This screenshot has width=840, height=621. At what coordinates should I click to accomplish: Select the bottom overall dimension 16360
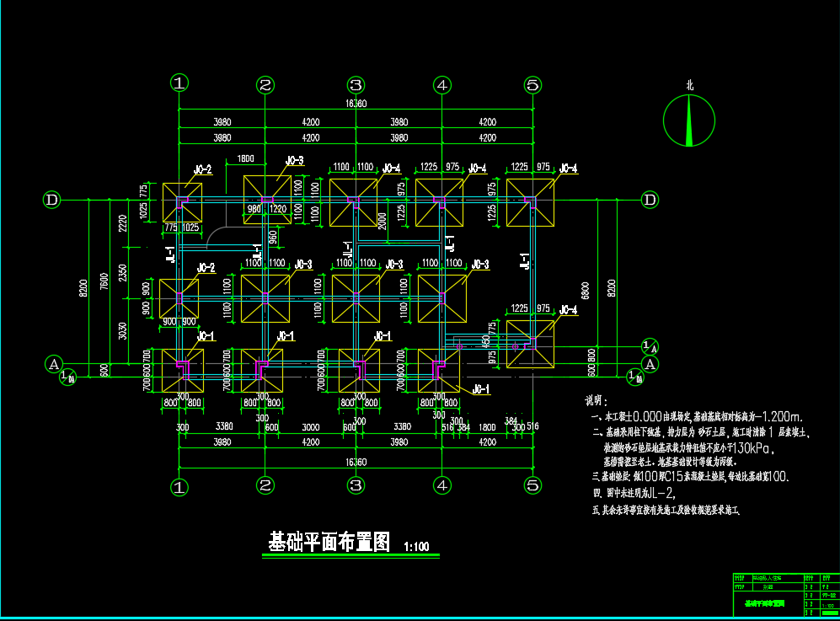(x=356, y=462)
